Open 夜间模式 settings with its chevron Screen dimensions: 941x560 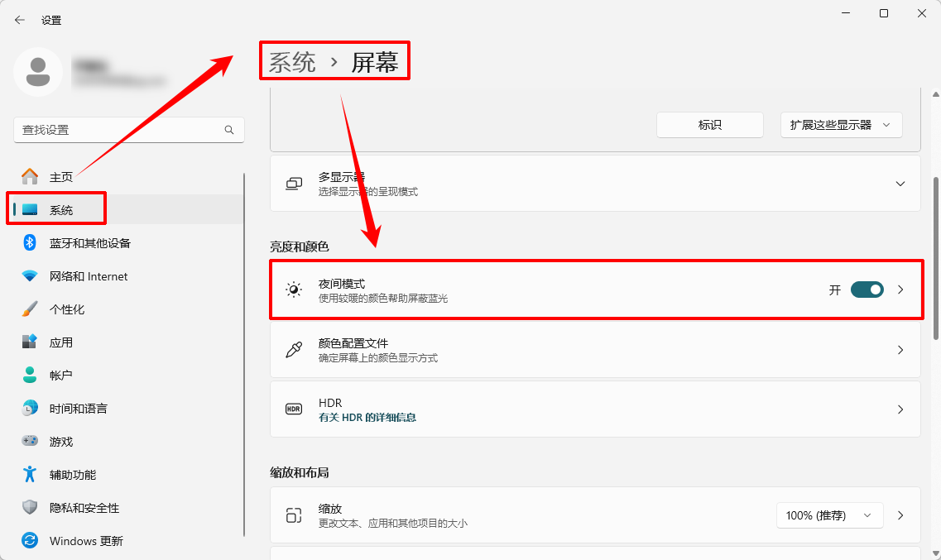coord(900,290)
